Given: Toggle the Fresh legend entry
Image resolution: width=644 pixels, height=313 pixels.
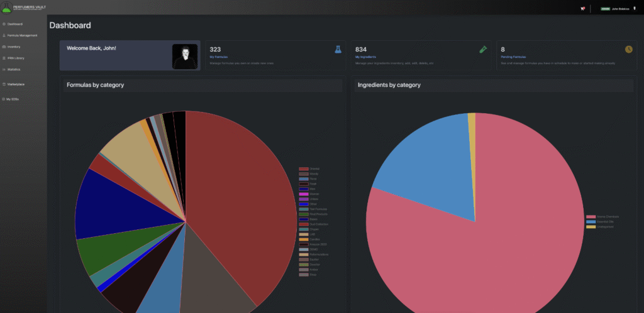Looking at the screenshot, I should pyautogui.click(x=308, y=184).
